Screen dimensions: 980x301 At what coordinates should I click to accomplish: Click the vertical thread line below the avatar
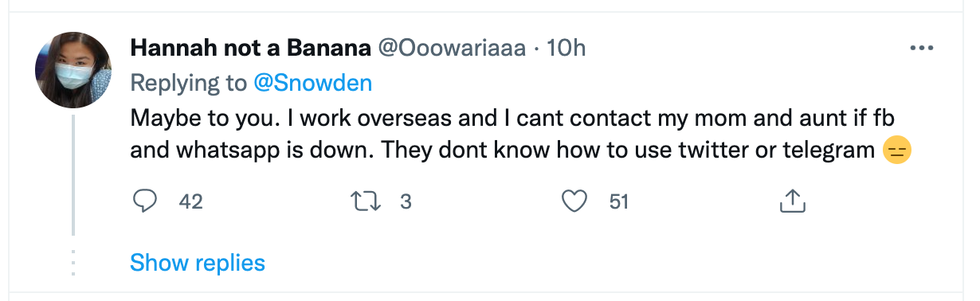(x=73, y=174)
